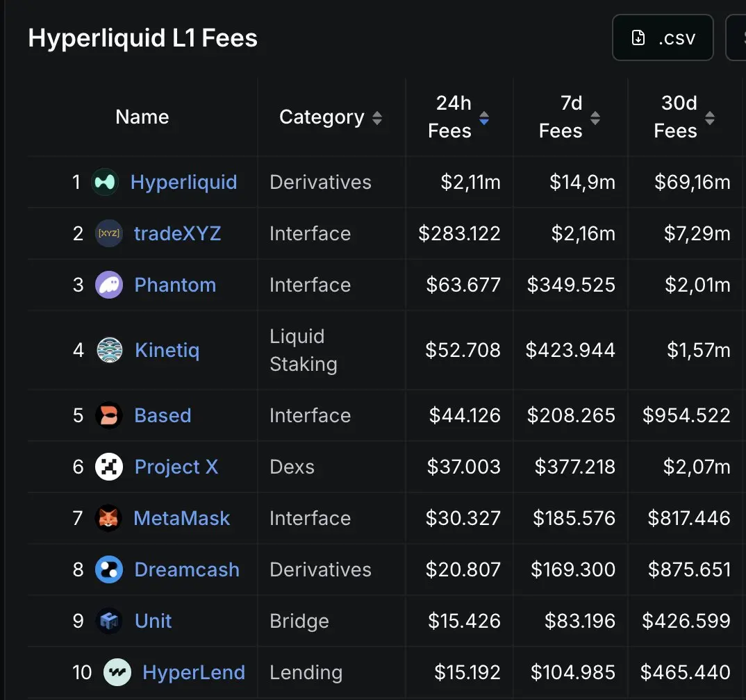Viewport: 746px width, 700px height.
Task: Click the Based orange logo icon
Action: (109, 415)
